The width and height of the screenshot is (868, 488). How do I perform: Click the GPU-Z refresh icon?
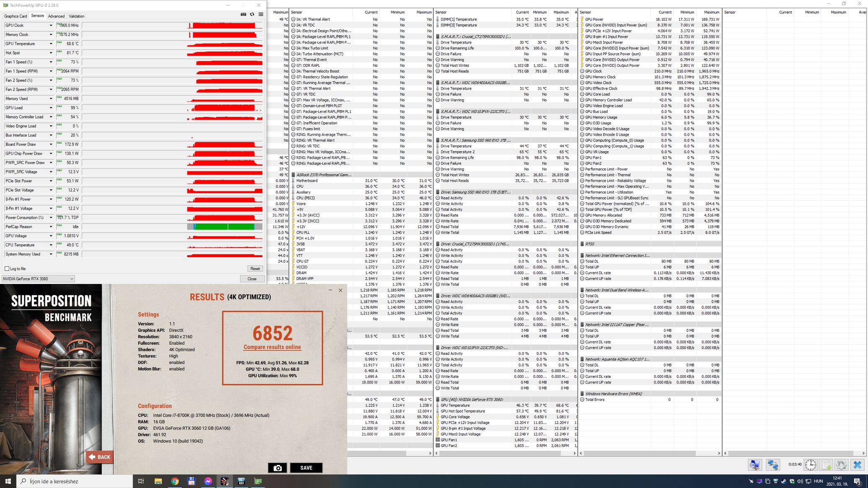(252, 14)
